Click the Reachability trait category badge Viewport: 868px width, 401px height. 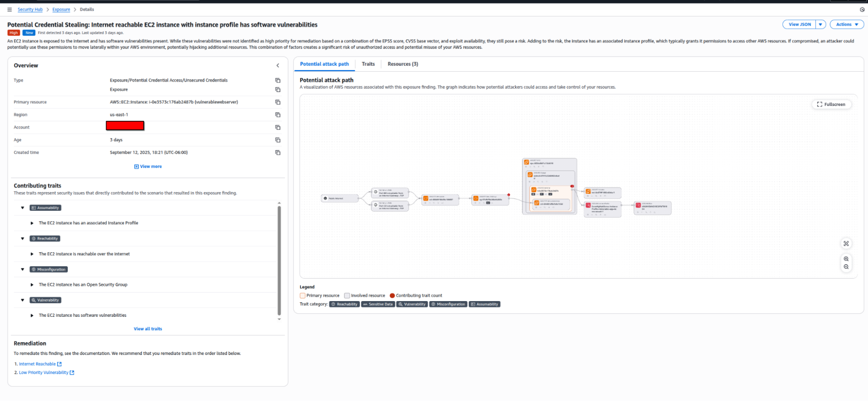344,304
